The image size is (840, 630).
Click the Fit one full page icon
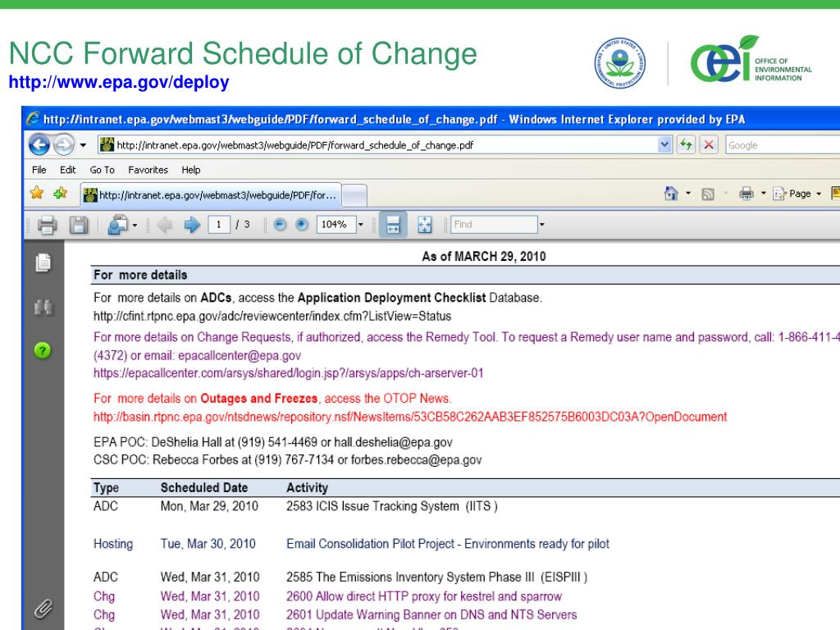click(x=425, y=225)
